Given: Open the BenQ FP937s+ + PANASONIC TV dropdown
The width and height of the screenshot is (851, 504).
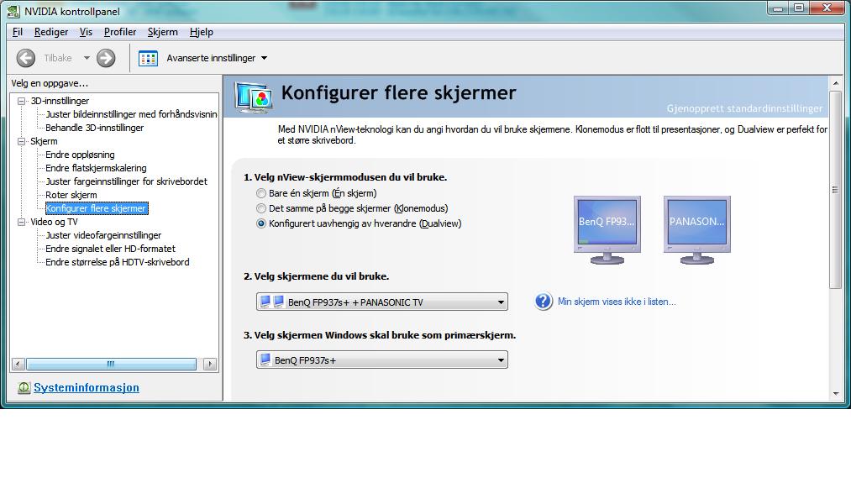Looking at the screenshot, I should pyautogui.click(x=382, y=302).
